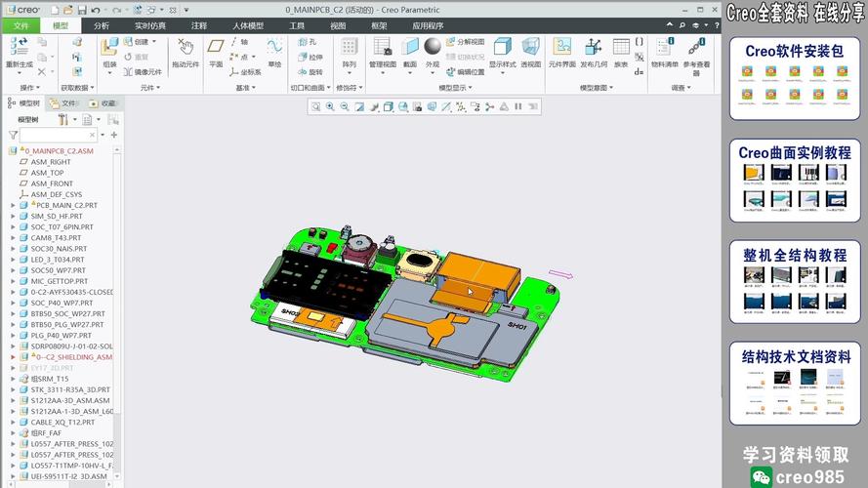
Task: Switch to the Live Simulation (实时仿真) tab
Action: tap(150, 26)
